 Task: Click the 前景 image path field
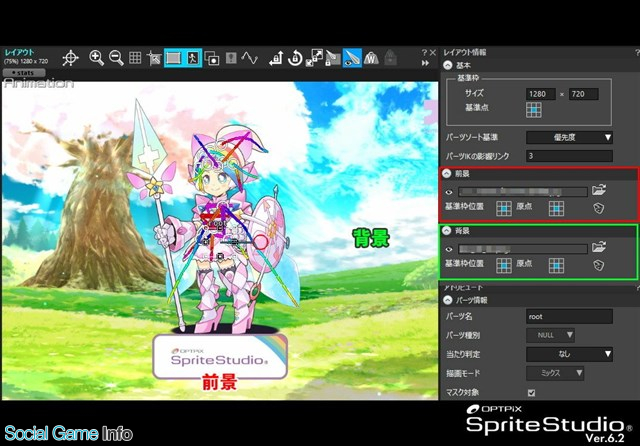pos(523,192)
